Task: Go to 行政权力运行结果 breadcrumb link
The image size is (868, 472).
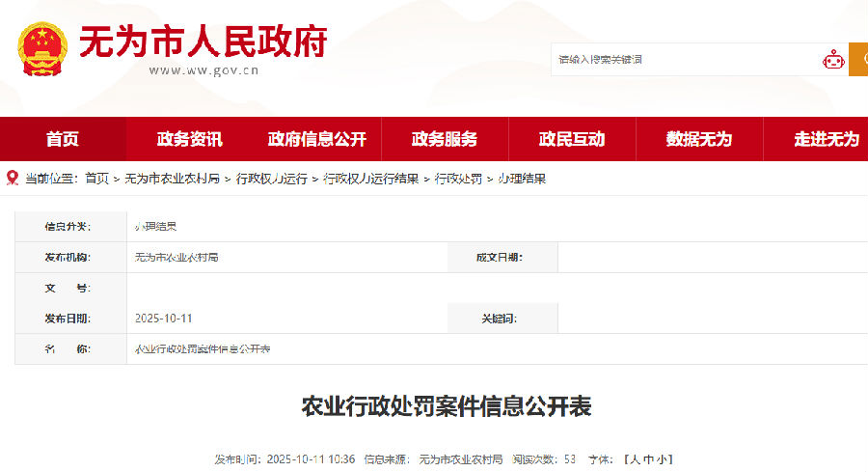Action: coord(371,179)
